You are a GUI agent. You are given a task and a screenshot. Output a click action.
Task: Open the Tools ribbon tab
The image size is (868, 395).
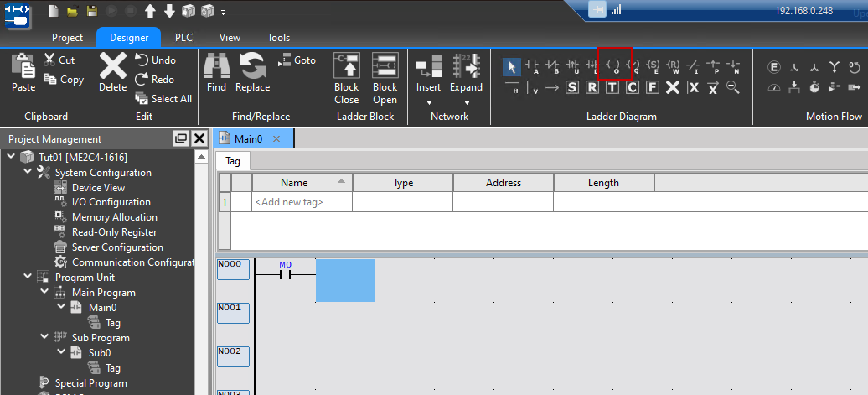(x=278, y=38)
